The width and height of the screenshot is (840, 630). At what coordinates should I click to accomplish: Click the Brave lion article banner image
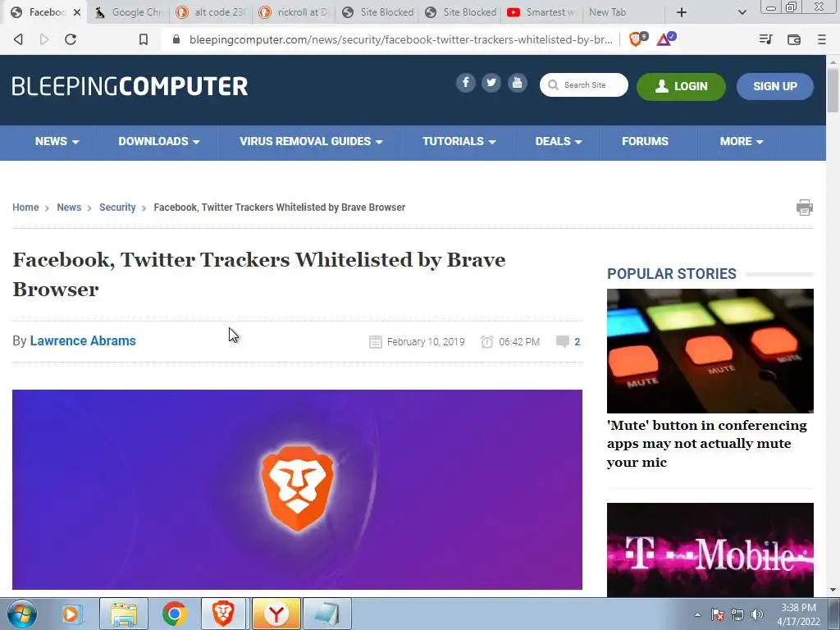(297, 490)
